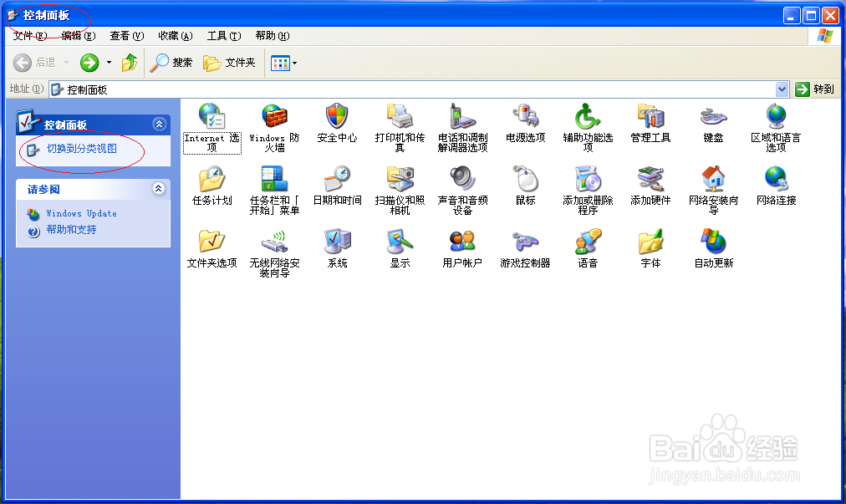Click the 后退 back button
The image size is (846, 504).
pos(34,63)
